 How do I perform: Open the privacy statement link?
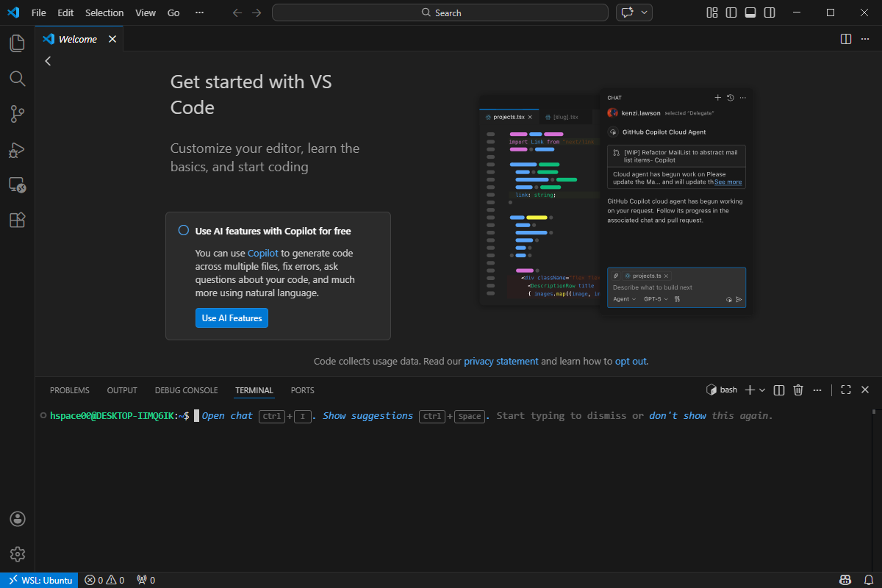point(501,361)
